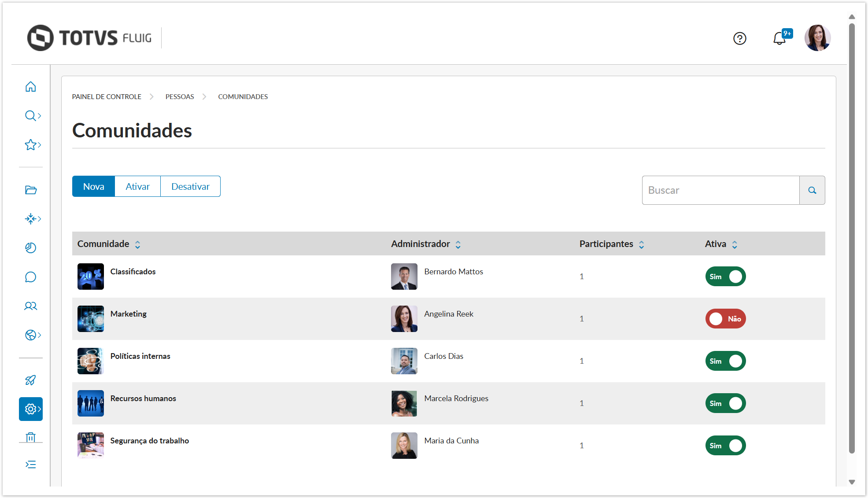
Task: Open the pie chart analytics icon
Action: 30,248
